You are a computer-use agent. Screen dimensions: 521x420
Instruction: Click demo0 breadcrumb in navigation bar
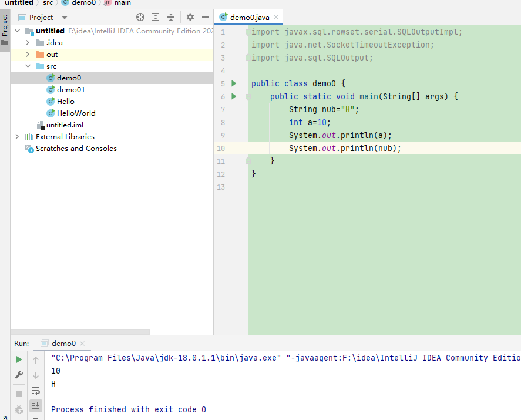pyautogui.click(x=79, y=3)
